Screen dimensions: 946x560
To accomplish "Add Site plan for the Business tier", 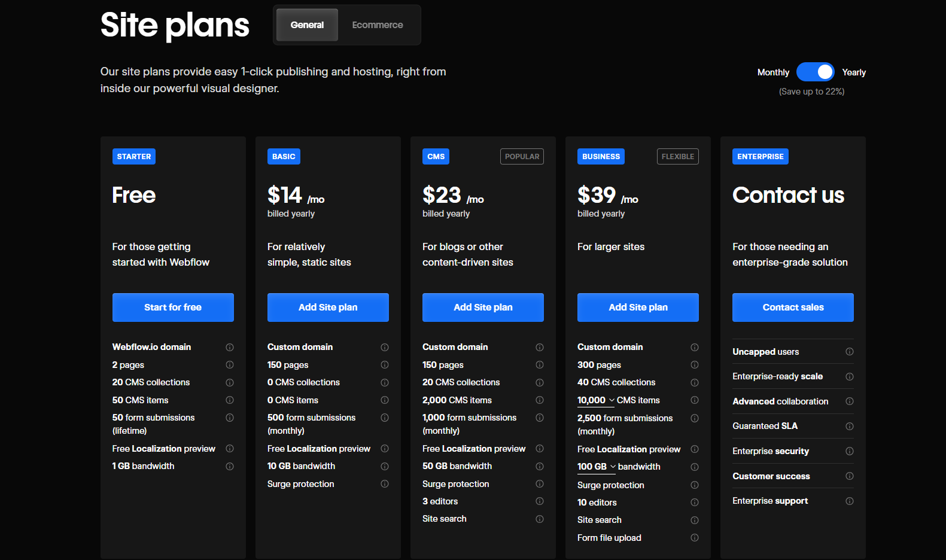I will [638, 308].
